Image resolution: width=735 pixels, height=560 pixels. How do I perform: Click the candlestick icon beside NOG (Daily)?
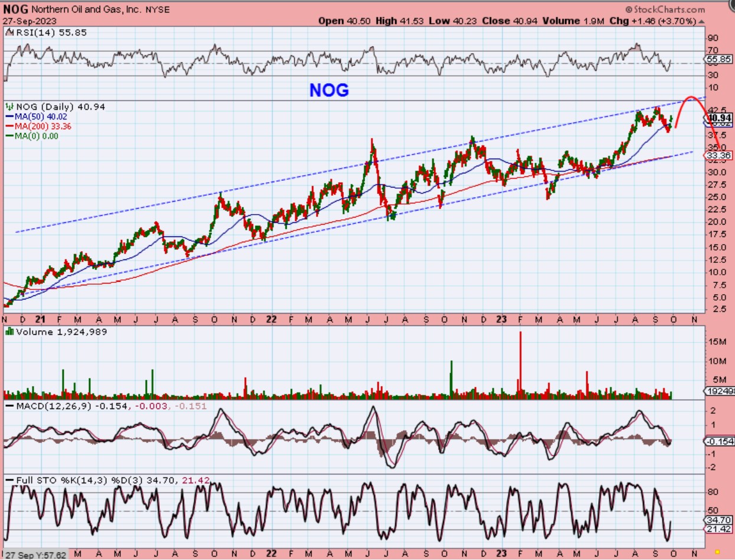[x=9, y=107]
